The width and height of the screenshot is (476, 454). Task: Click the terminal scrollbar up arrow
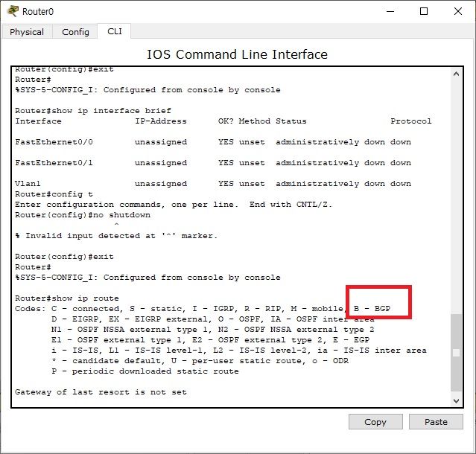click(457, 74)
